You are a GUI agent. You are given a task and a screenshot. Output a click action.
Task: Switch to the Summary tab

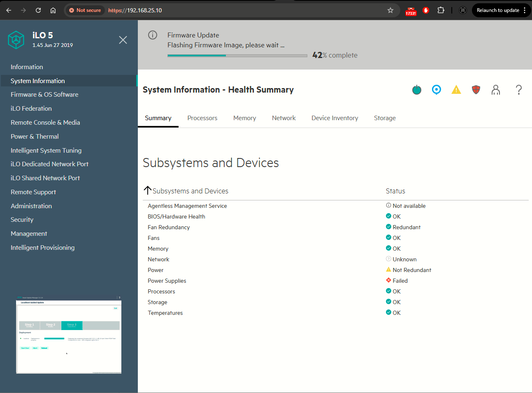(x=158, y=118)
